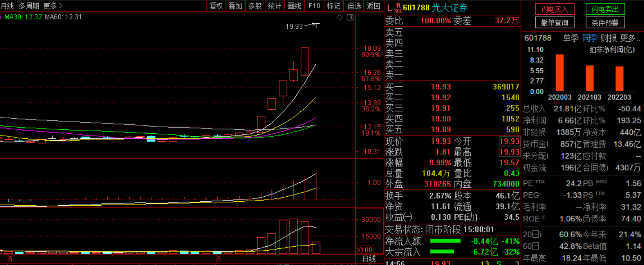The width and height of the screenshot is (644, 265).
Task: Click the 闪电买入 flash buy button
Action: click(555, 9)
